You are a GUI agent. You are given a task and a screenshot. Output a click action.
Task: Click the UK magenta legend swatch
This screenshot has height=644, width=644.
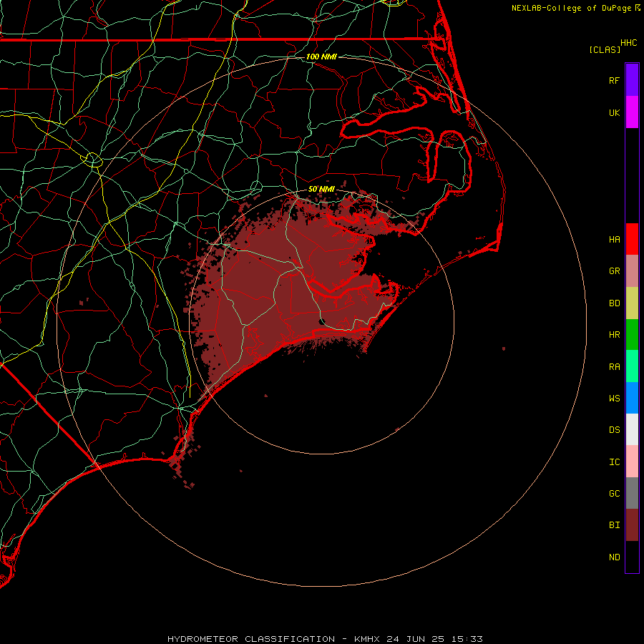pos(632,112)
